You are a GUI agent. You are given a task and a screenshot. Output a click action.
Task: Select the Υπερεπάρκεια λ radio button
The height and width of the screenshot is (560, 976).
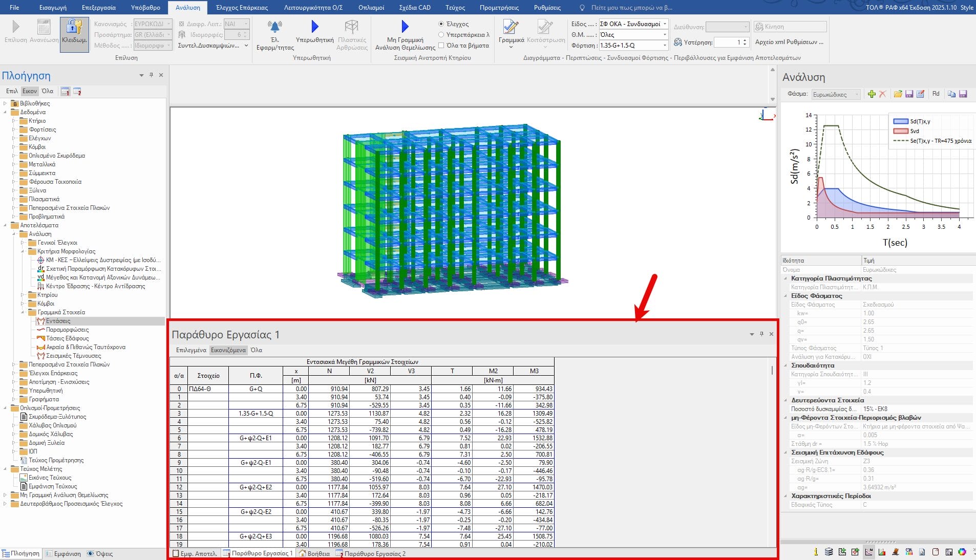click(441, 35)
